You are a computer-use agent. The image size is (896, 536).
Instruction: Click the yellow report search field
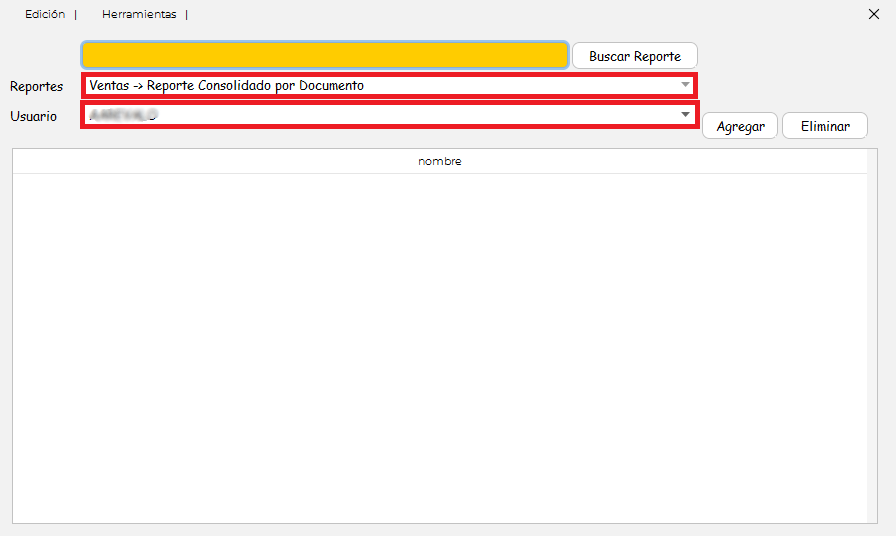pyautogui.click(x=325, y=55)
